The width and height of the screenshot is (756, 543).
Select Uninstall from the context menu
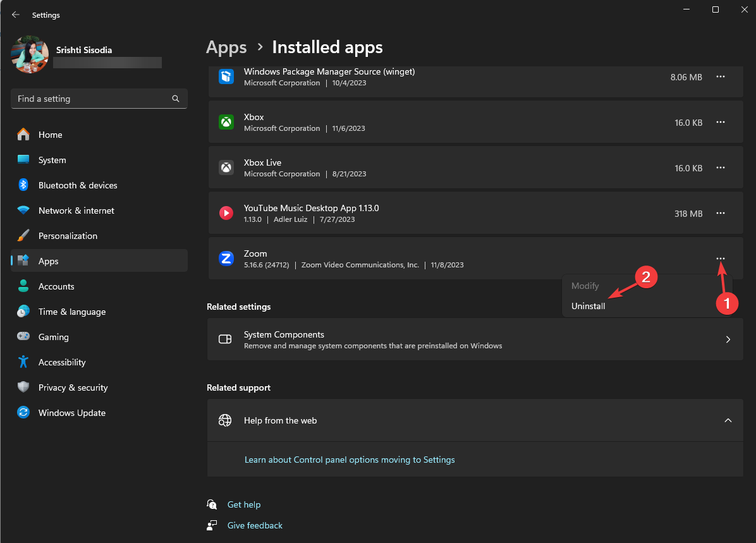[x=588, y=306]
